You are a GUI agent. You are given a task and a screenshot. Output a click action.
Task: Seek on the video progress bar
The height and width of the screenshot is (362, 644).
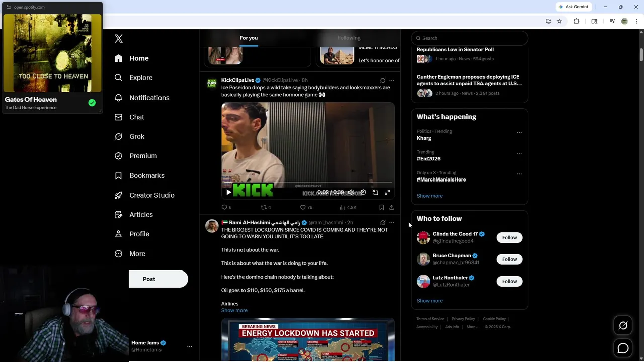click(308, 182)
